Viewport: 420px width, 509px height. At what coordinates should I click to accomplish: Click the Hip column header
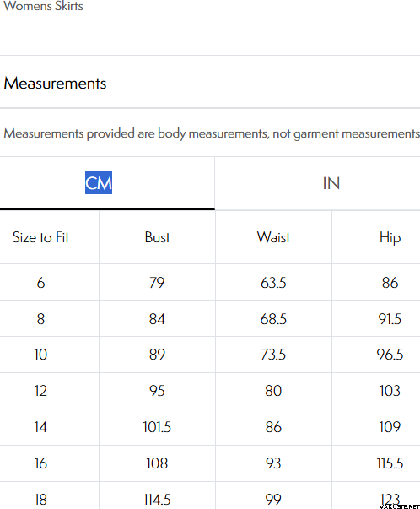[x=390, y=238]
